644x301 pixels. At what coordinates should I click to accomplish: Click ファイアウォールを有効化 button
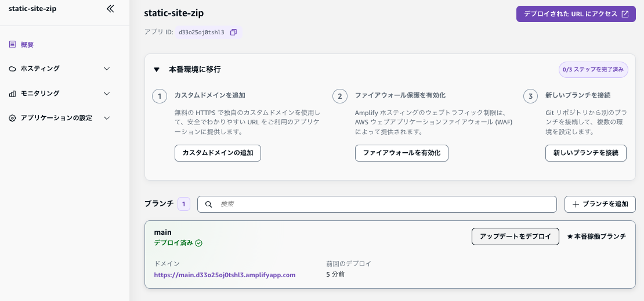[x=401, y=153]
